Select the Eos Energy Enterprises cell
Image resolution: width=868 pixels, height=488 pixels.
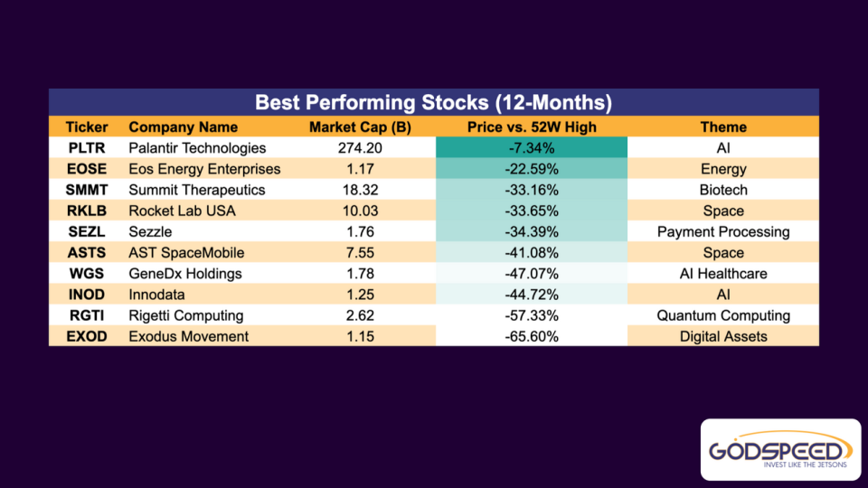point(205,169)
